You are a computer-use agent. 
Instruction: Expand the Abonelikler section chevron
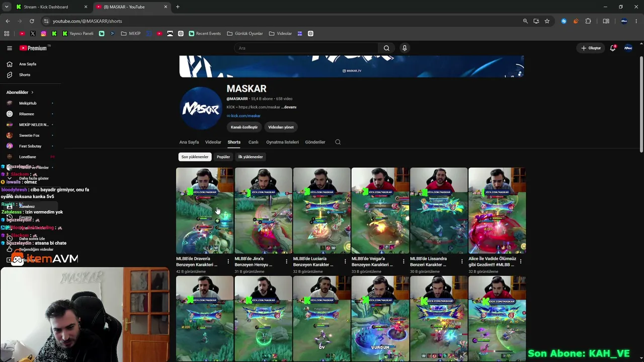(32, 93)
